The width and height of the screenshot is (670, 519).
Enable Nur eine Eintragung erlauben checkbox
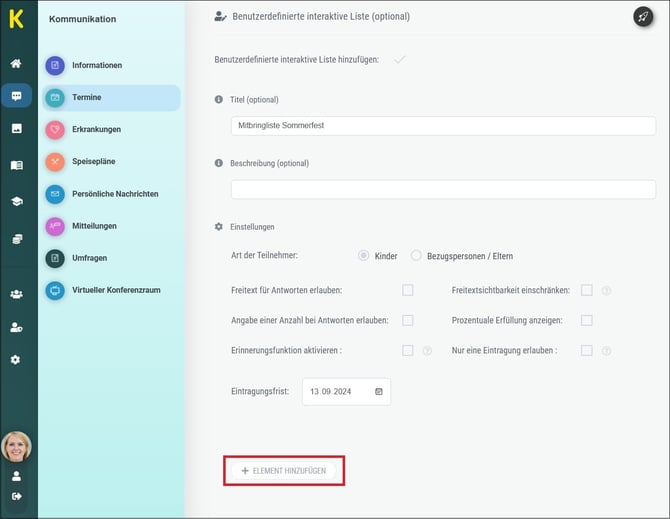[586, 351]
